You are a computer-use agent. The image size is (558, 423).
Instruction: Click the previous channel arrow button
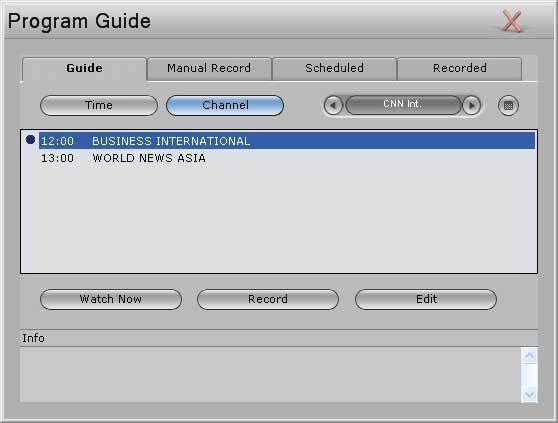point(333,106)
